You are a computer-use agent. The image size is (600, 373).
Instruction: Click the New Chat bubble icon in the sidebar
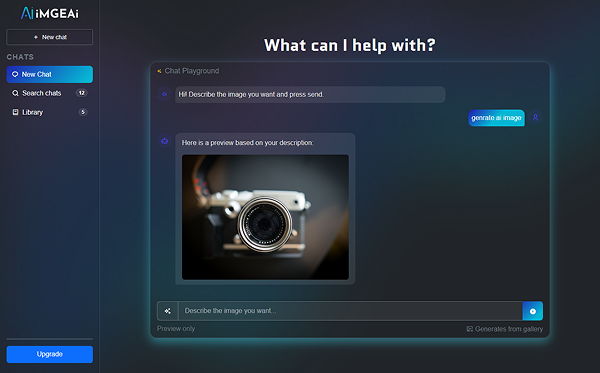[15, 74]
